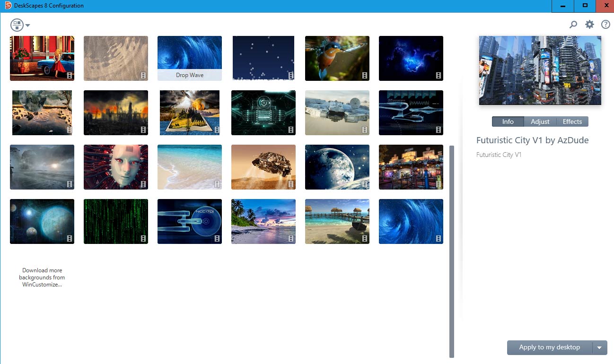Open help using the question mark icon
Screen dimensions: 614x364
tap(605, 24)
